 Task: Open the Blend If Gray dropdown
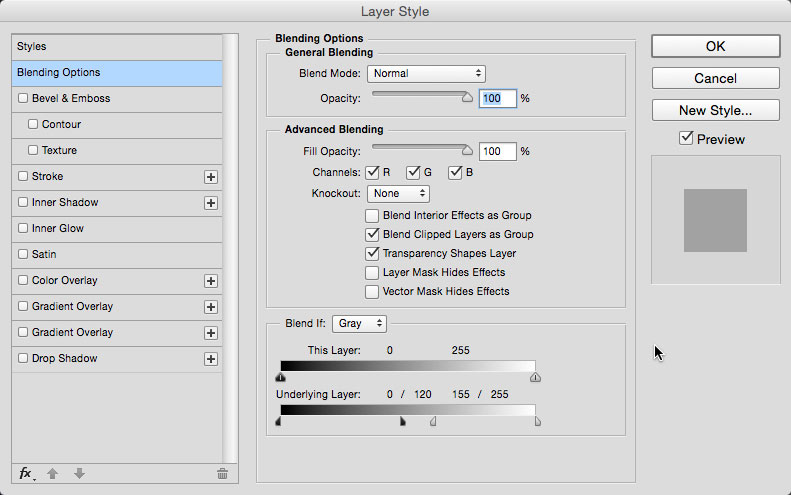pyautogui.click(x=359, y=323)
